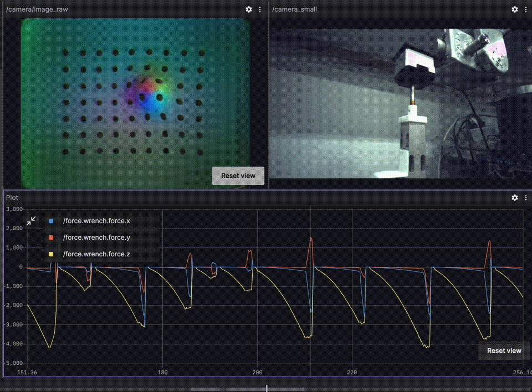Open the /camera_small panel's three-dot menu
This screenshot has width=532, height=392.
pyautogui.click(x=525, y=9)
